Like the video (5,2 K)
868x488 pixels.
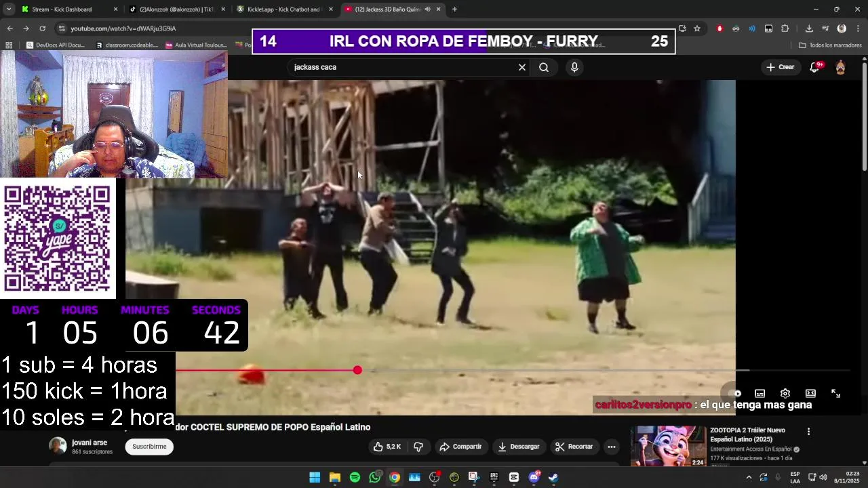click(387, 447)
